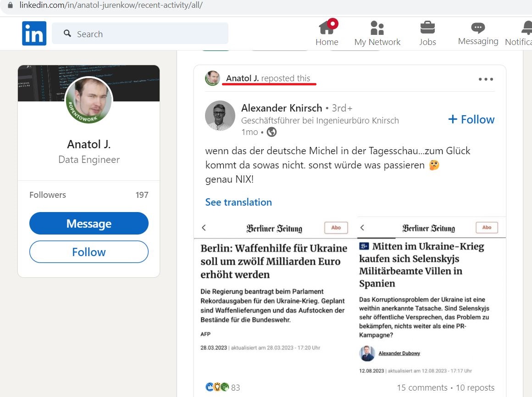Open the My Network icon
This screenshot has width=532, height=397.
(377, 28)
